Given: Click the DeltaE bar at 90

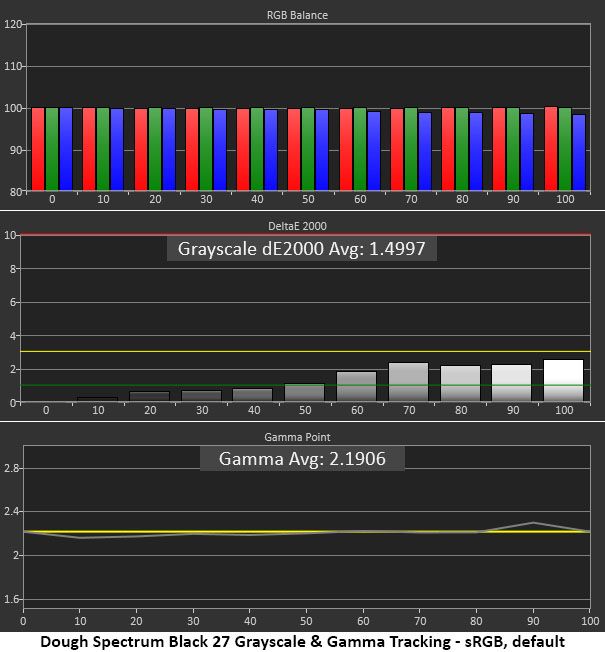Looking at the screenshot, I should coord(511,383).
